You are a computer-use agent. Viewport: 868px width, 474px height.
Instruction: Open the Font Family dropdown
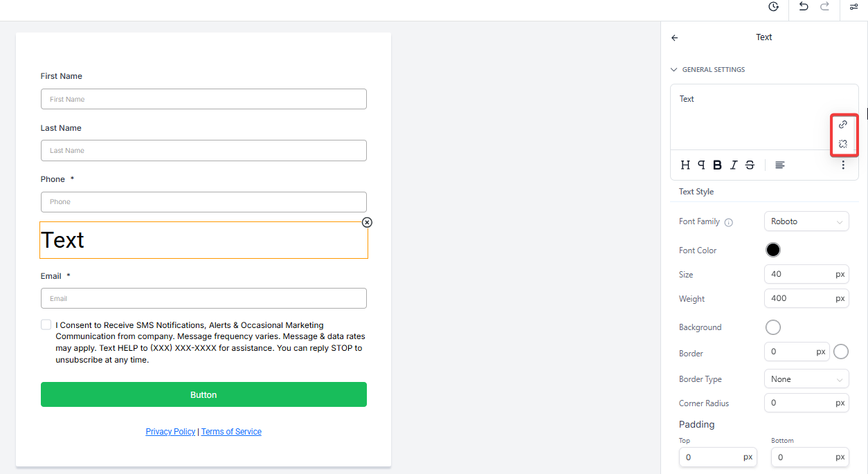(x=806, y=221)
